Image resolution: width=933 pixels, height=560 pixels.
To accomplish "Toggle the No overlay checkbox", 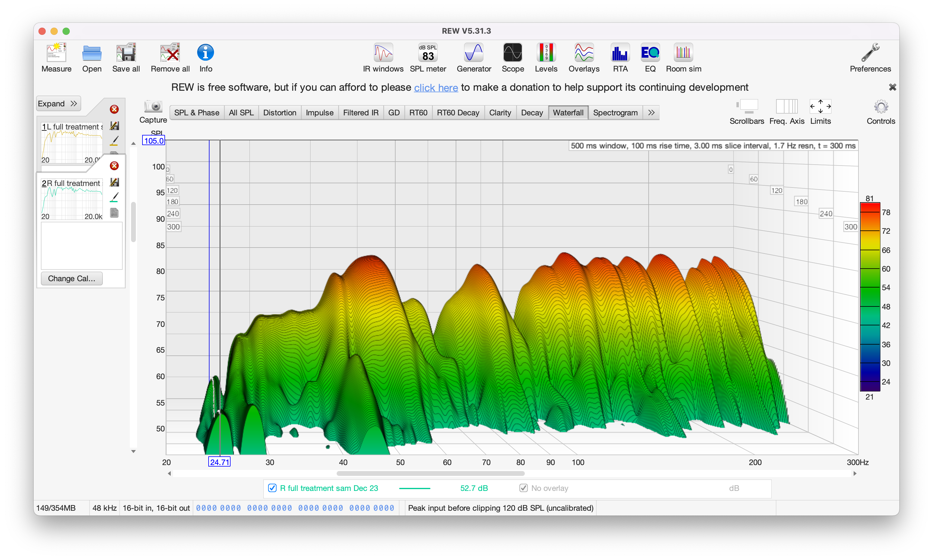I will tap(524, 488).
